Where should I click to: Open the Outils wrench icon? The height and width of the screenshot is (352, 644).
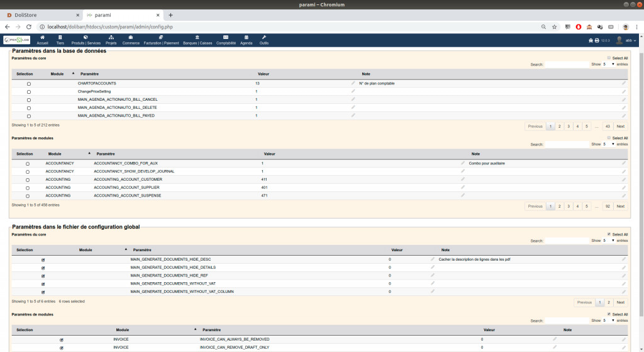tap(264, 37)
